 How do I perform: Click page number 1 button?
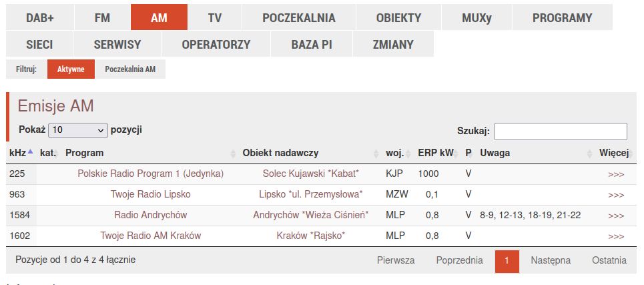pos(507,261)
